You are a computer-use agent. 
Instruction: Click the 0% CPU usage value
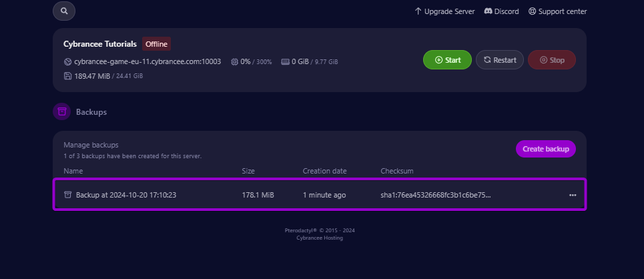pos(246,61)
